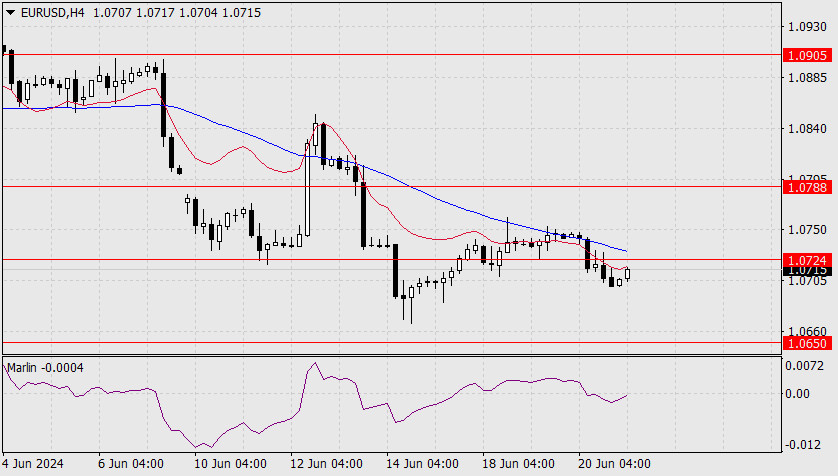Select the 18 Jun 04:00 time label

point(518,463)
